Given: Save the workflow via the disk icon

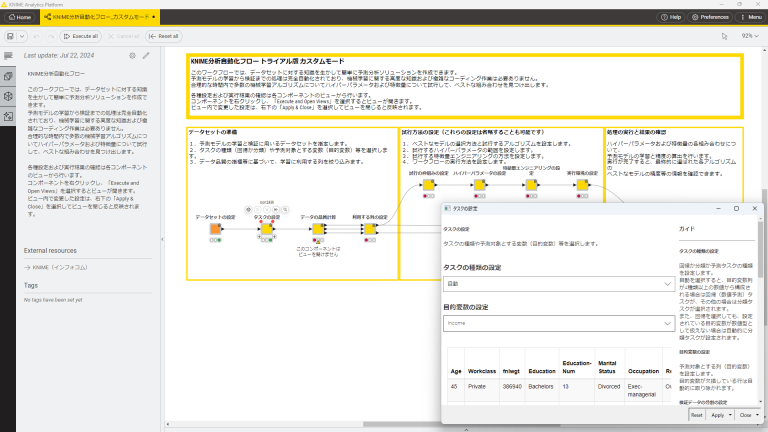Looking at the screenshot, I should pyautogui.click(x=10, y=36).
